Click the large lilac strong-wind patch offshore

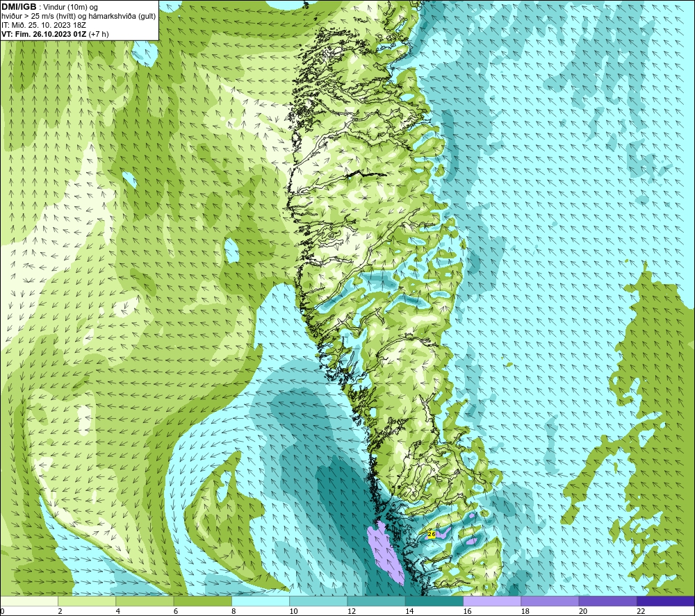coord(386,553)
